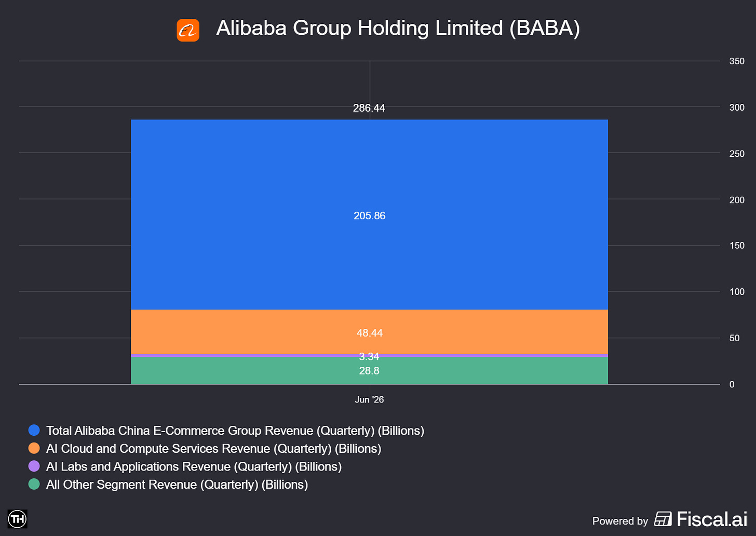
Task: Select AI Cloud and Compute Services legend label
Action: [x=214, y=448]
